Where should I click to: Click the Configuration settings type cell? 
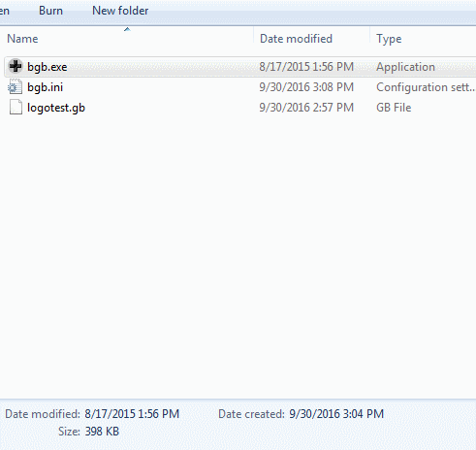coord(426,87)
